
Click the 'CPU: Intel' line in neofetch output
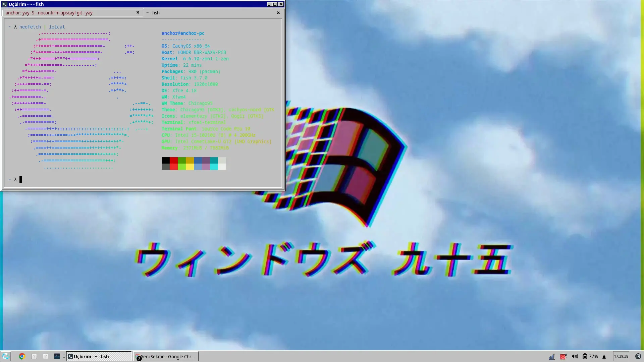coord(209,135)
